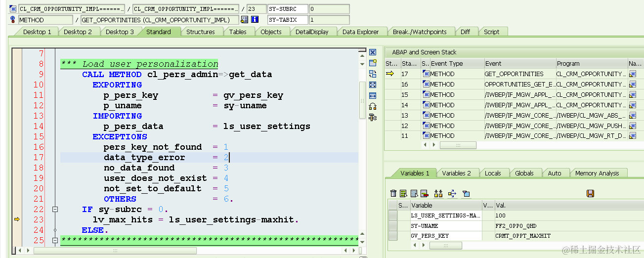
Task: Click the first green list icon next to trash
Action: pyautogui.click(x=403, y=193)
